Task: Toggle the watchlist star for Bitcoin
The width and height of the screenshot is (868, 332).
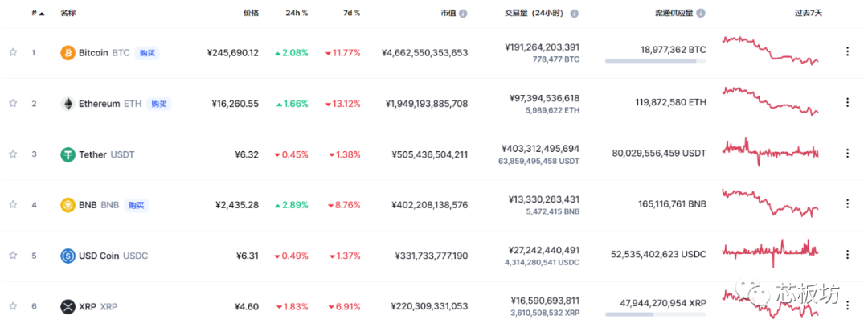Action: [13, 52]
